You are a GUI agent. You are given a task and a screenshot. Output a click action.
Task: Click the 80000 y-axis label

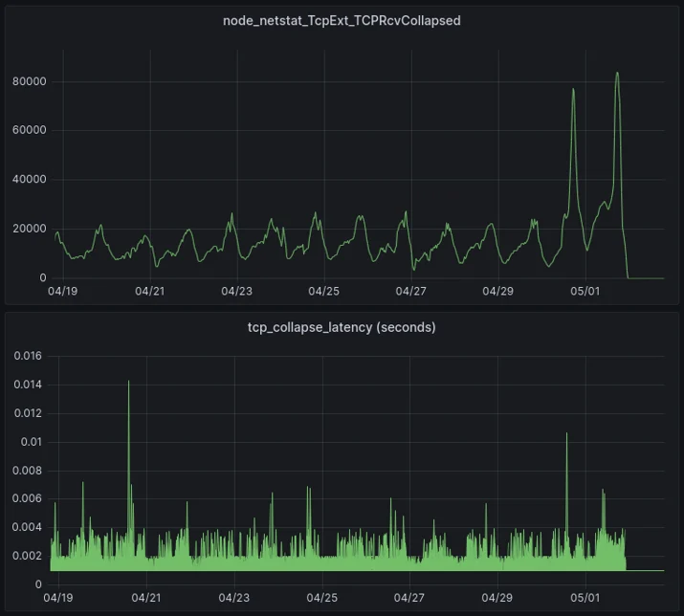pos(30,81)
